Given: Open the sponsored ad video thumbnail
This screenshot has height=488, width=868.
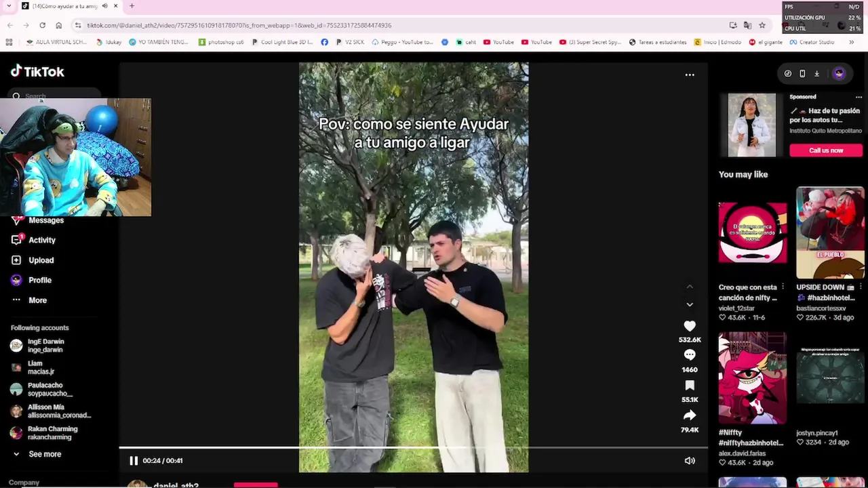Looking at the screenshot, I should click(751, 125).
